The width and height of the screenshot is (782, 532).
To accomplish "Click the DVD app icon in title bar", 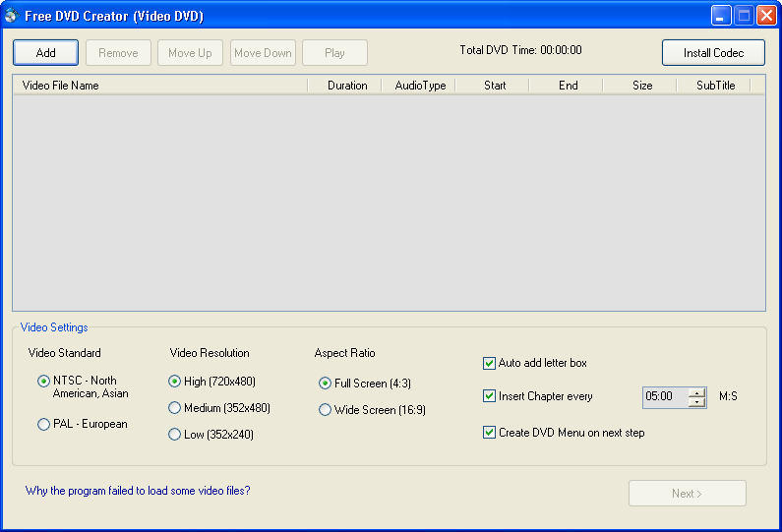I will (12, 16).
